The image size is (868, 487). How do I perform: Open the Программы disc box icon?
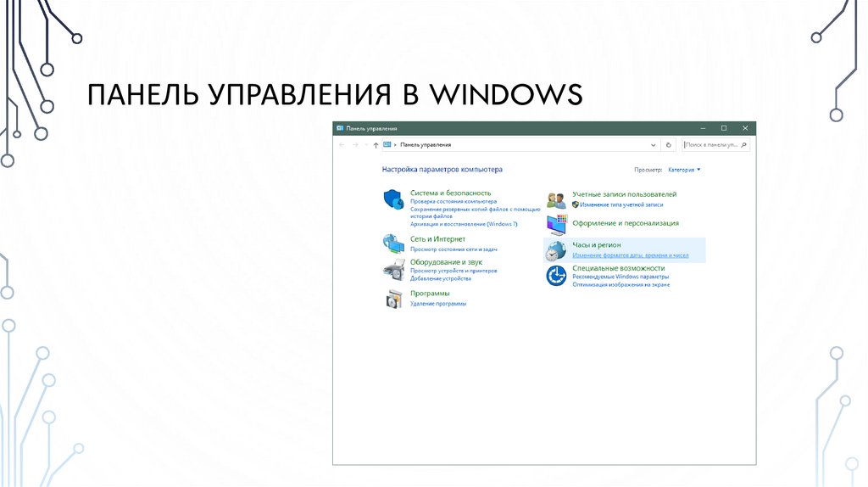tap(393, 299)
